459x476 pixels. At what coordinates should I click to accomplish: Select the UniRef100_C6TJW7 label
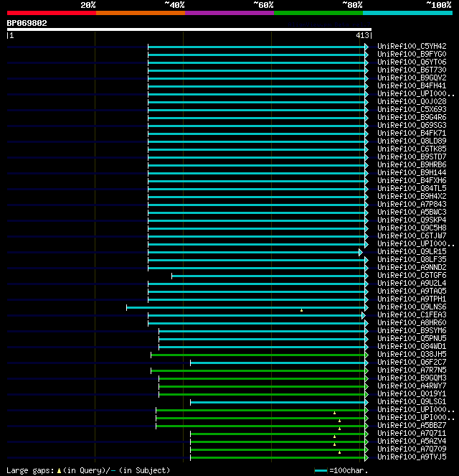click(x=412, y=235)
